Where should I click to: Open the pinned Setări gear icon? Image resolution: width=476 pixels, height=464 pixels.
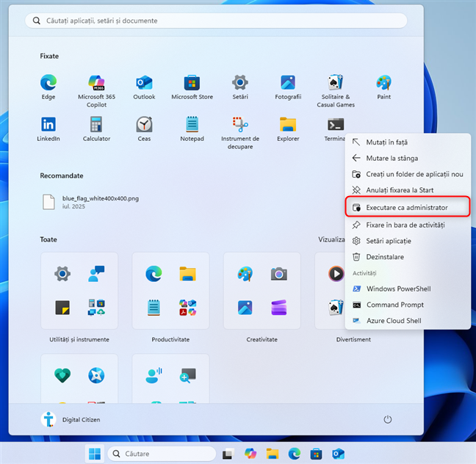click(x=240, y=87)
